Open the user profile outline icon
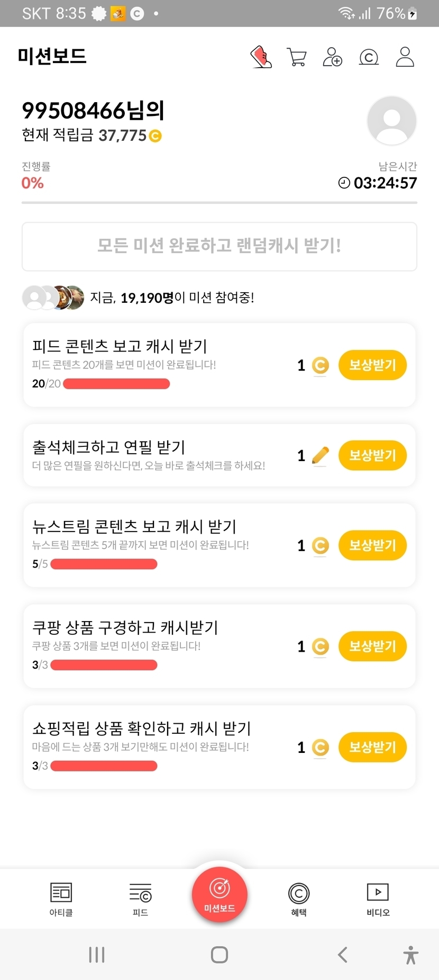 point(405,57)
